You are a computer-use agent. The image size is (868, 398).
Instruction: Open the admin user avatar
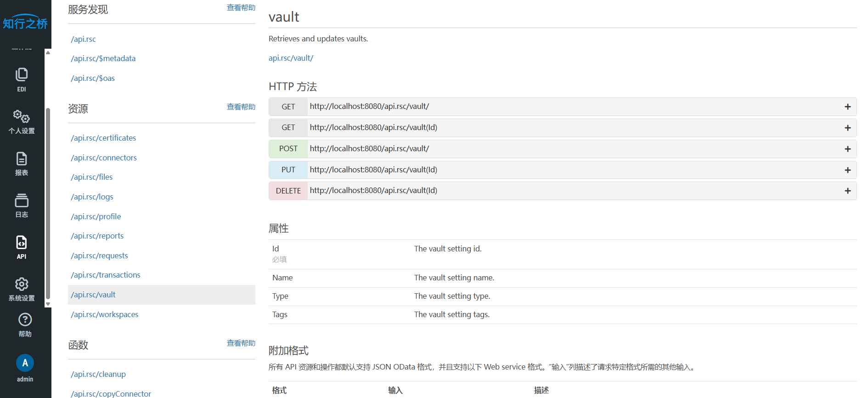pos(25,363)
